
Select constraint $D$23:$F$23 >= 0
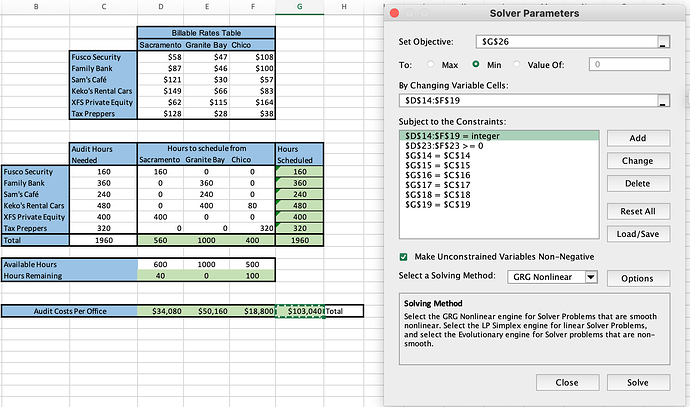pyautogui.click(x=499, y=146)
